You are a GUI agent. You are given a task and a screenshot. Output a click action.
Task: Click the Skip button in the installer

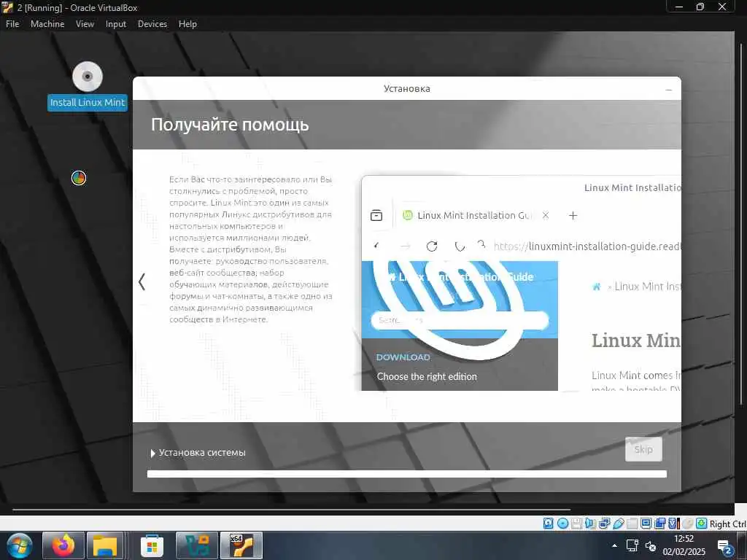tap(643, 449)
